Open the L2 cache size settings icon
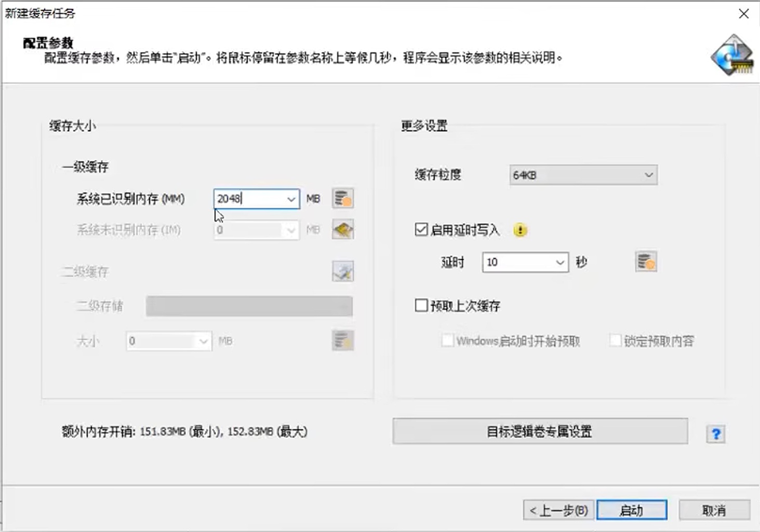This screenshot has width=760, height=532. (342, 341)
